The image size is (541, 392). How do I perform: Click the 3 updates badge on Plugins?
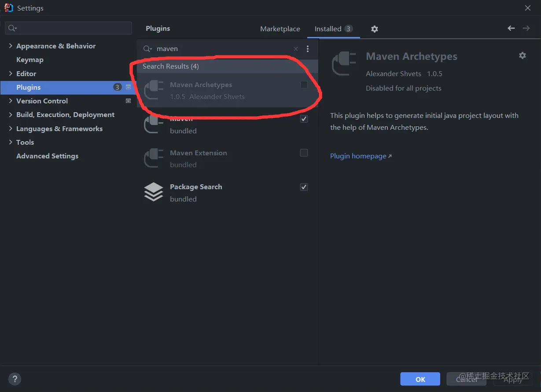[x=117, y=87]
